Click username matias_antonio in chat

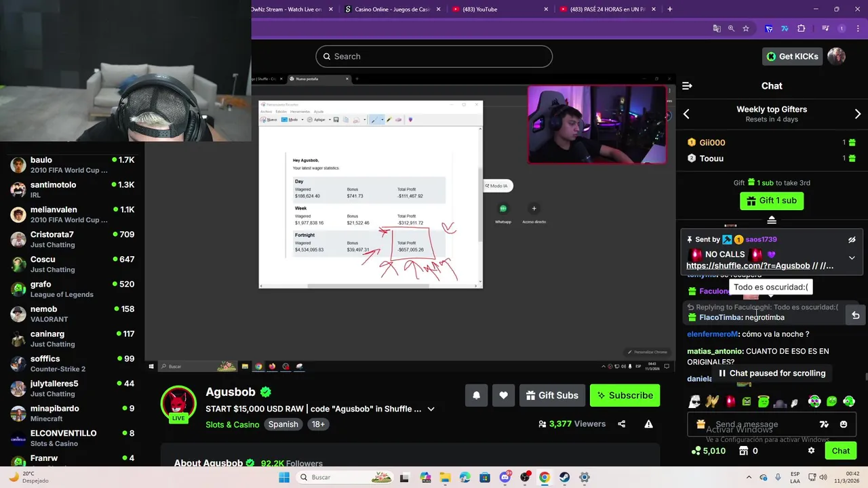click(715, 351)
